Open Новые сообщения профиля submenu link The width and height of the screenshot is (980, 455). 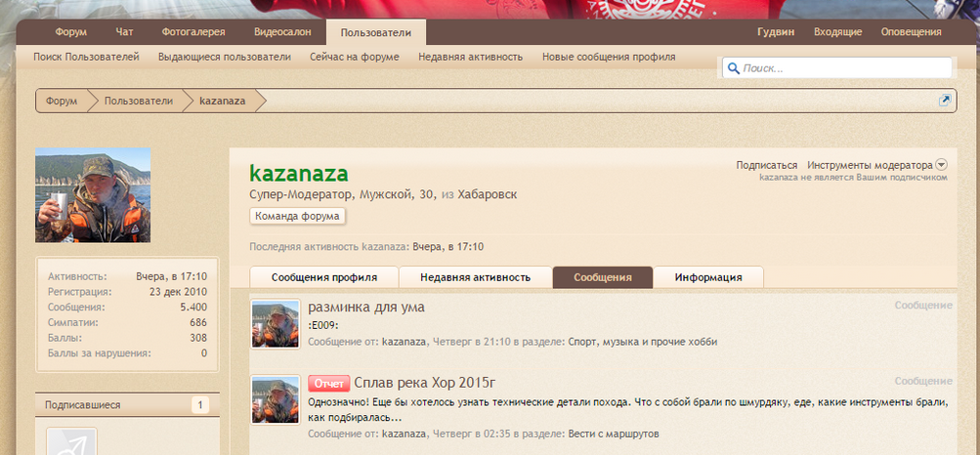(x=609, y=57)
